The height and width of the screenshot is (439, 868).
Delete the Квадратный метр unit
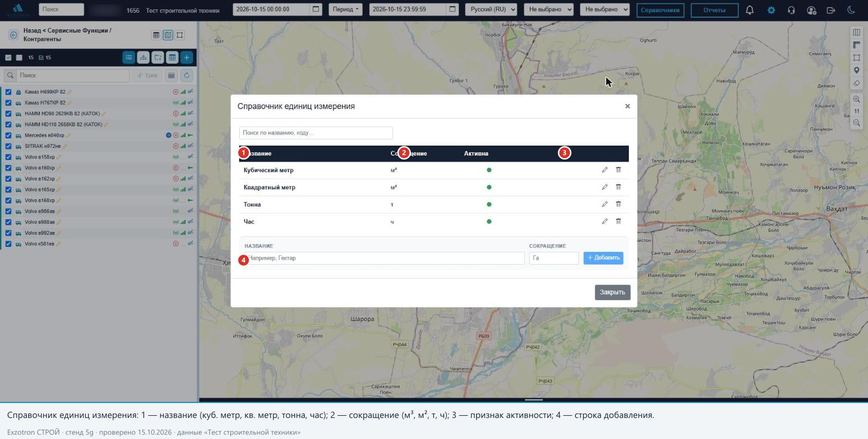pyautogui.click(x=618, y=187)
